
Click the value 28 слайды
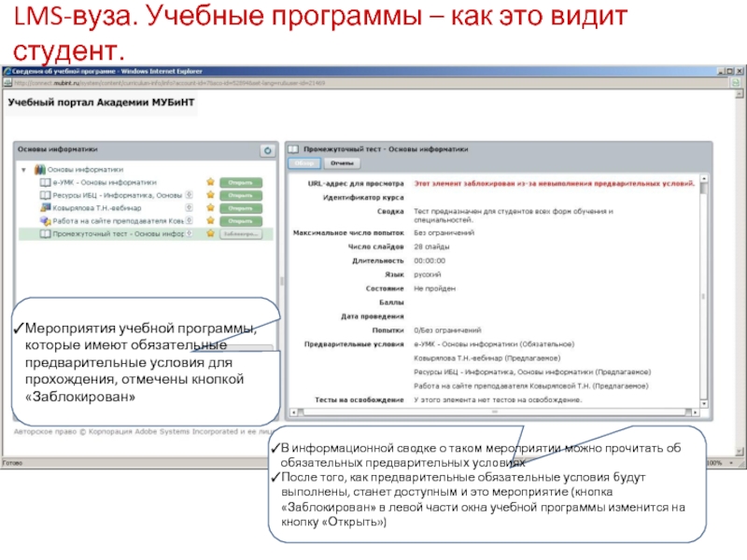(x=431, y=246)
